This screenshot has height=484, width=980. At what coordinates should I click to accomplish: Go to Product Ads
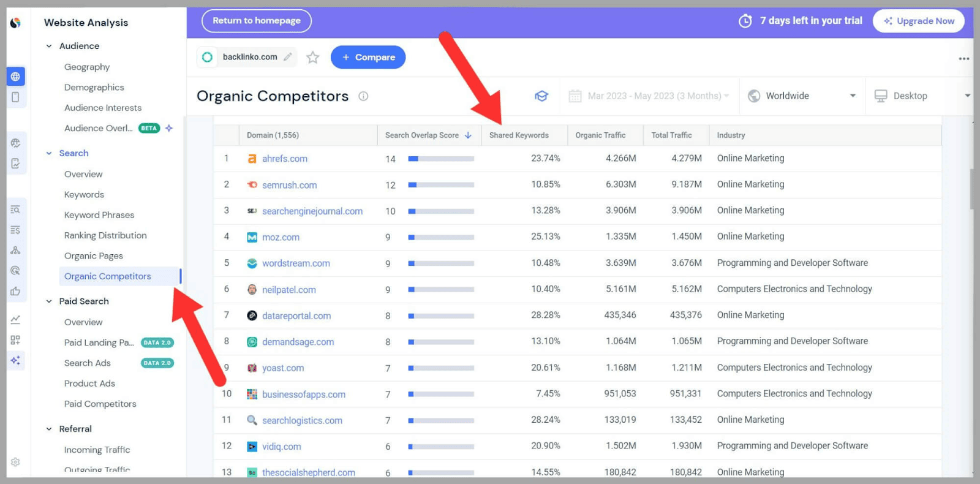89,384
